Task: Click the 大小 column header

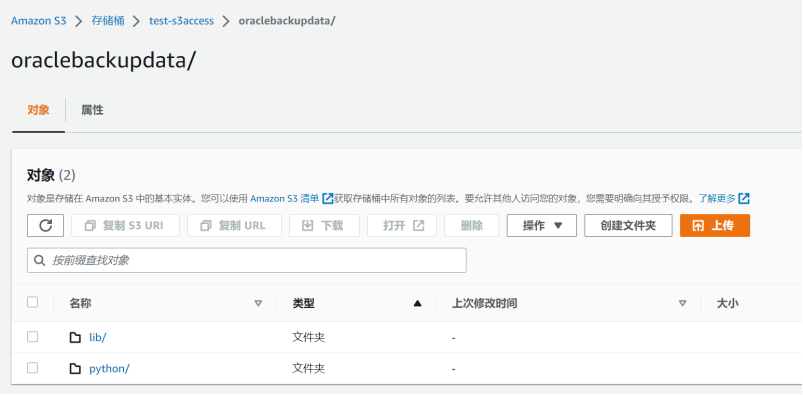Action: tap(727, 303)
